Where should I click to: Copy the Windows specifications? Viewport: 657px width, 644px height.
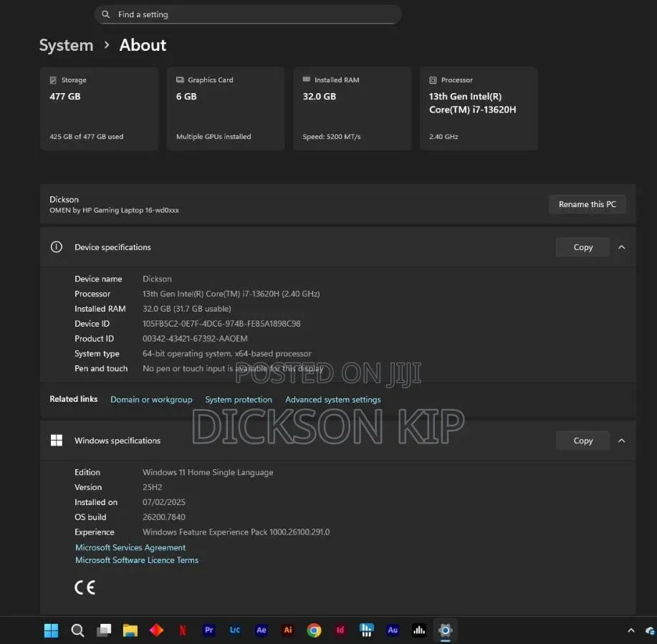[x=582, y=441]
